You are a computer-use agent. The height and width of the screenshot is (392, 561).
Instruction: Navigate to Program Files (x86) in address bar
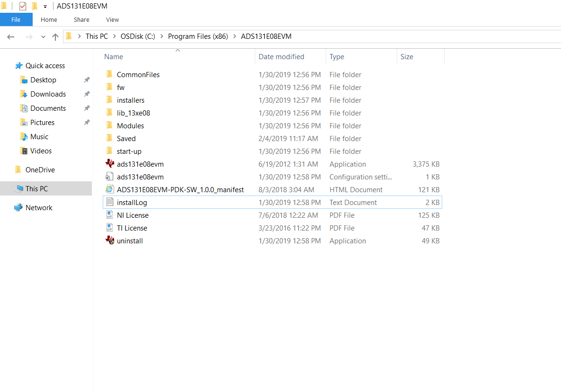tap(198, 36)
